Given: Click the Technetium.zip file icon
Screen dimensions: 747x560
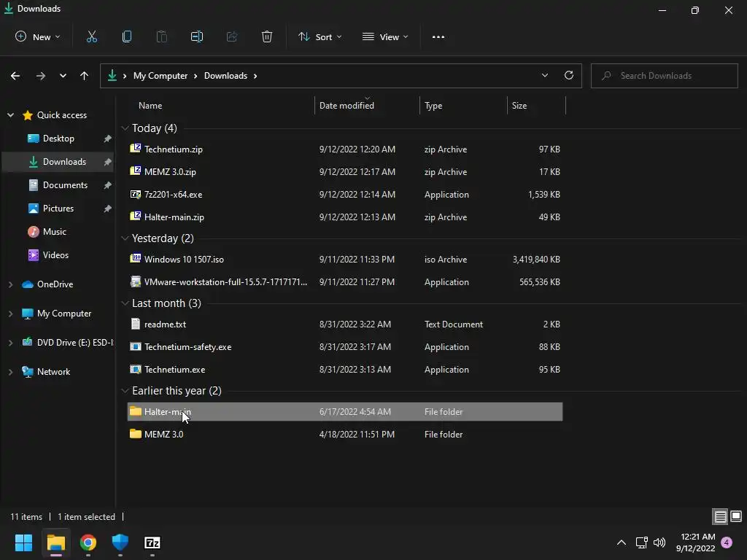Looking at the screenshot, I should click(x=135, y=149).
